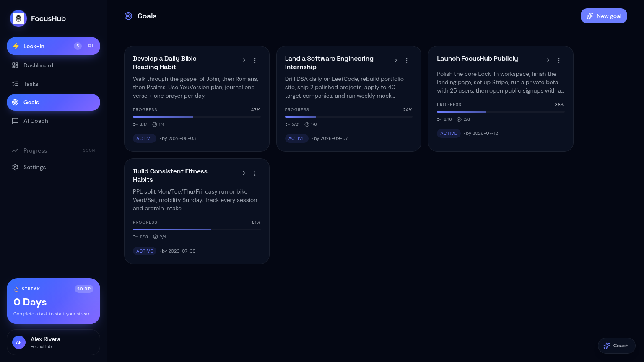Click Fitness Habits 61% progress bar
Screen dimensions: 644x362
tap(197, 230)
